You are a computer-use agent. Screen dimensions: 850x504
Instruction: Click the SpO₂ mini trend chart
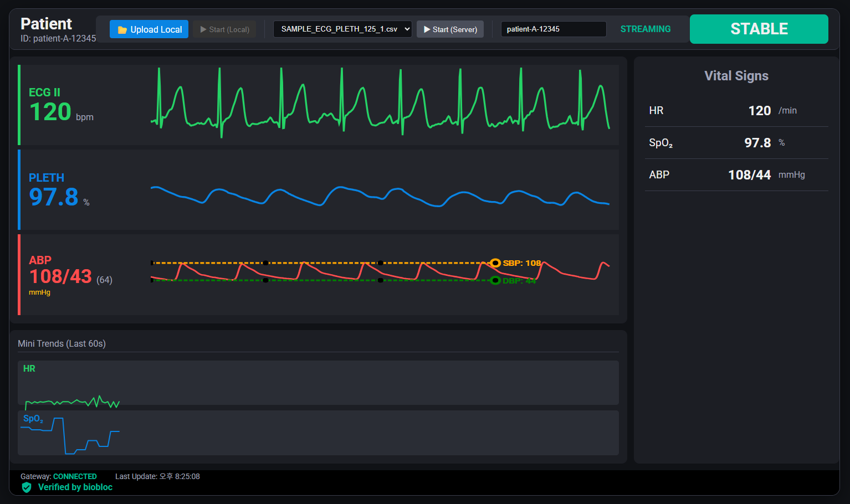click(318, 433)
